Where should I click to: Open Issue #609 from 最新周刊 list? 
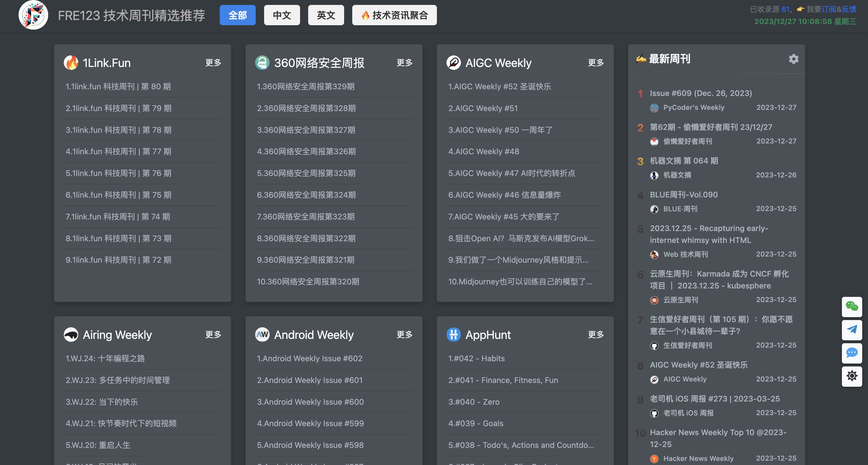(700, 93)
